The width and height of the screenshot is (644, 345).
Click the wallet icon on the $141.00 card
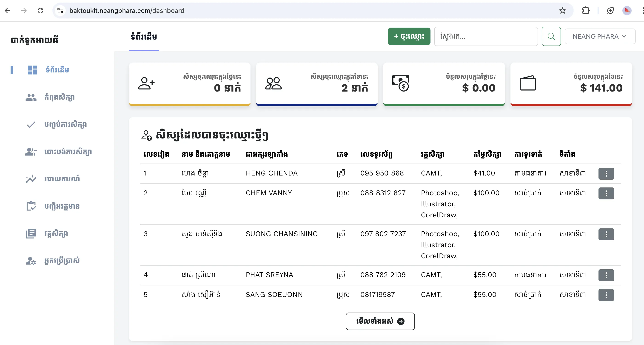[528, 83]
